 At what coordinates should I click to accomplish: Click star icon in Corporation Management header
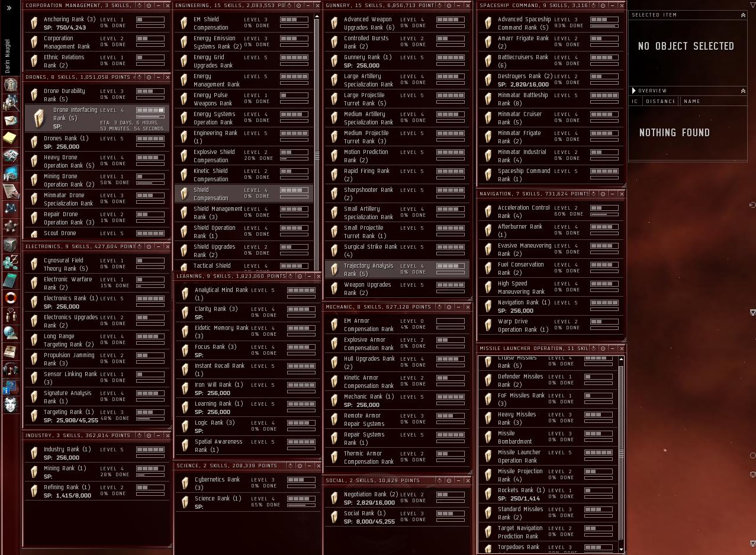(x=140, y=5)
